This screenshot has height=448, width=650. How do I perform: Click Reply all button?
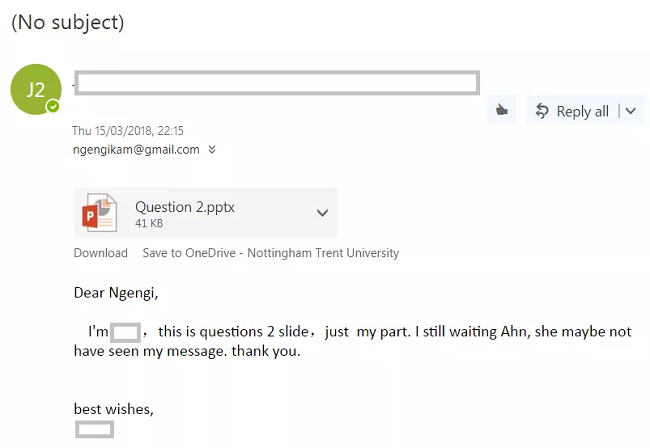pyautogui.click(x=572, y=111)
